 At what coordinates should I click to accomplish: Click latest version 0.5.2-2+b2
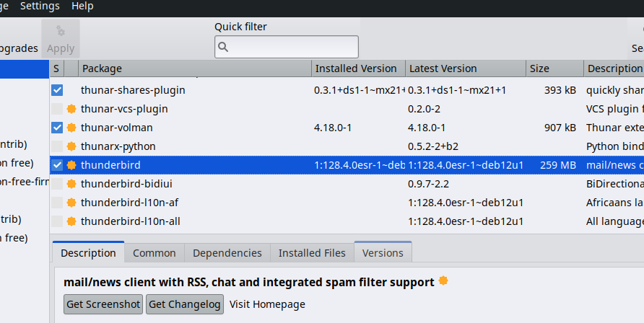click(x=433, y=146)
